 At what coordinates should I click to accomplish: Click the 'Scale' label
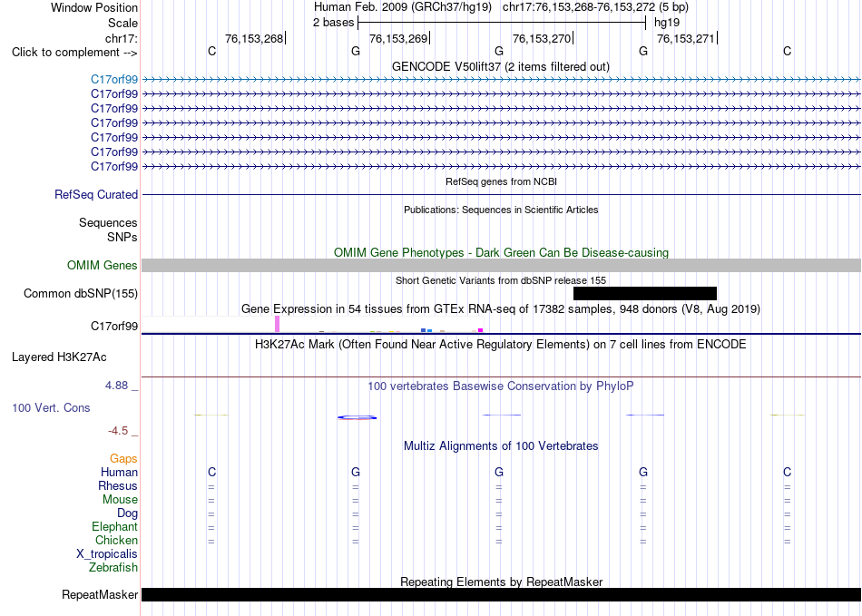(122, 23)
